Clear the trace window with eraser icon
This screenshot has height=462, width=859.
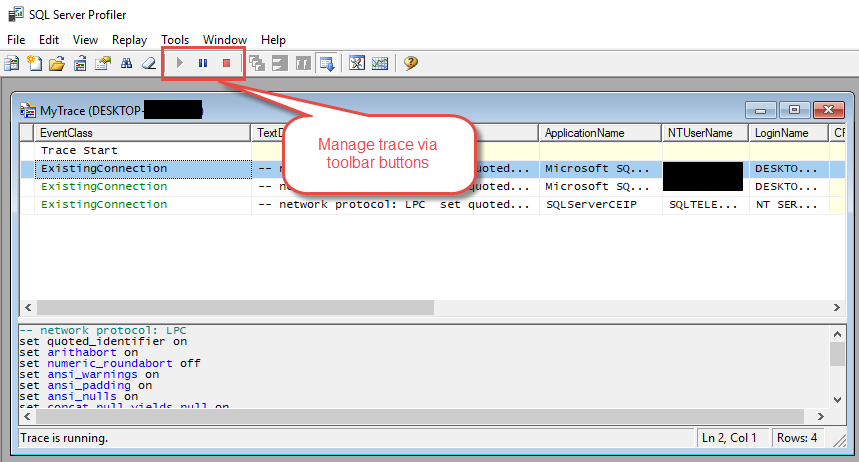click(x=149, y=64)
